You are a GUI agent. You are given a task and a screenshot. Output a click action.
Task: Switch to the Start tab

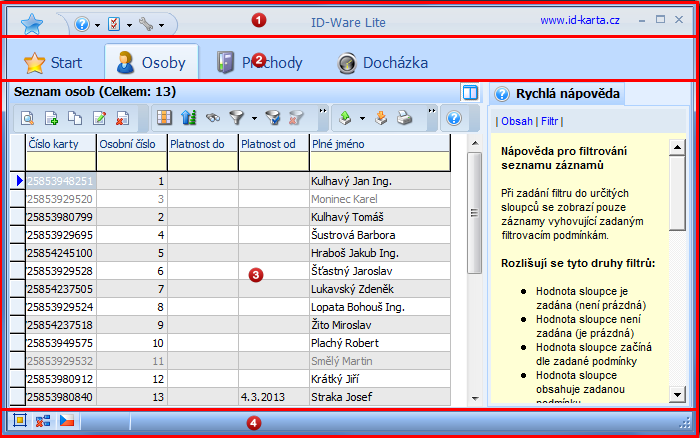53,63
